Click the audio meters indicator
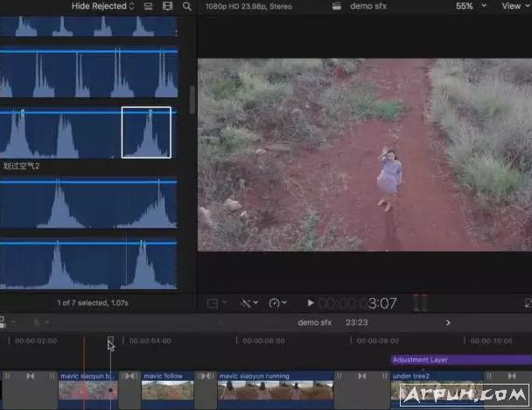532x410 pixels. pos(420,303)
